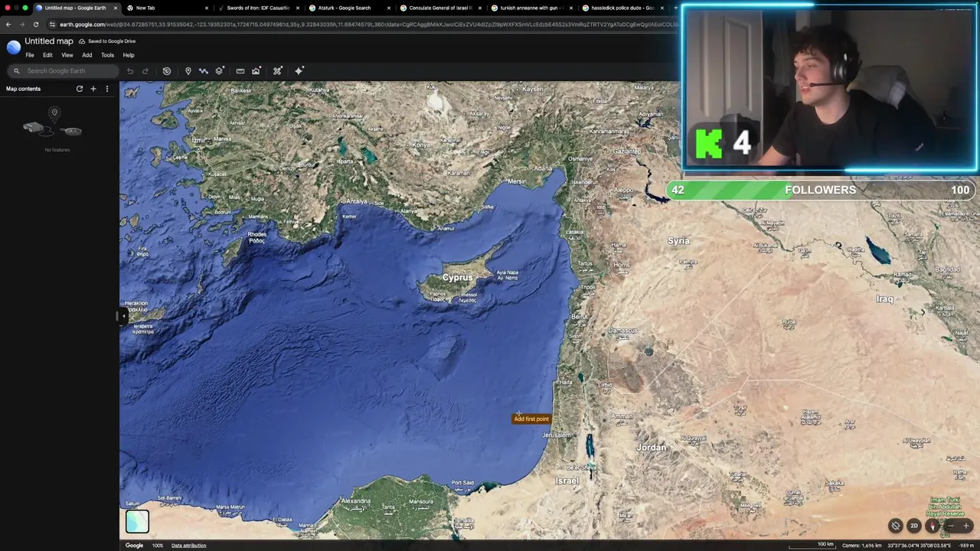This screenshot has height=551, width=980.
Task: Select the Measure distance ruler tool
Action: click(240, 71)
